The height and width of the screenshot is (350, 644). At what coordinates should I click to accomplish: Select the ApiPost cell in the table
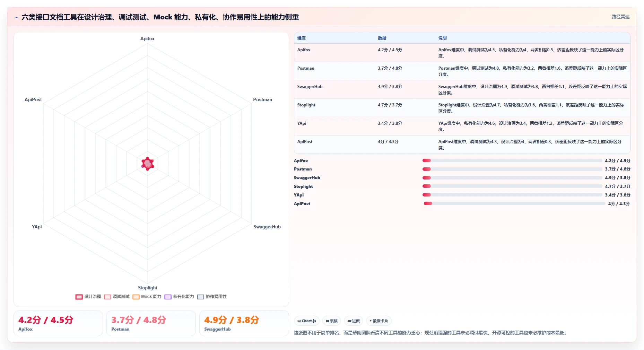click(305, 142)
